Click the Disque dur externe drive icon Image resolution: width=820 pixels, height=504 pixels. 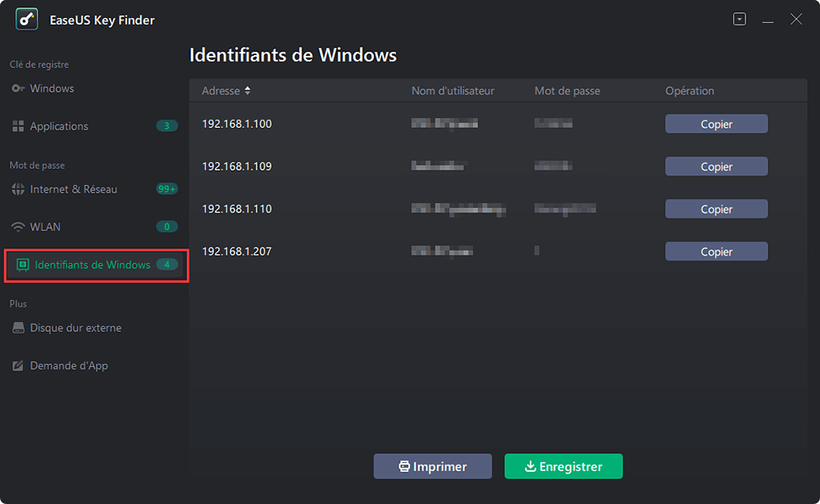coord(18,328)
